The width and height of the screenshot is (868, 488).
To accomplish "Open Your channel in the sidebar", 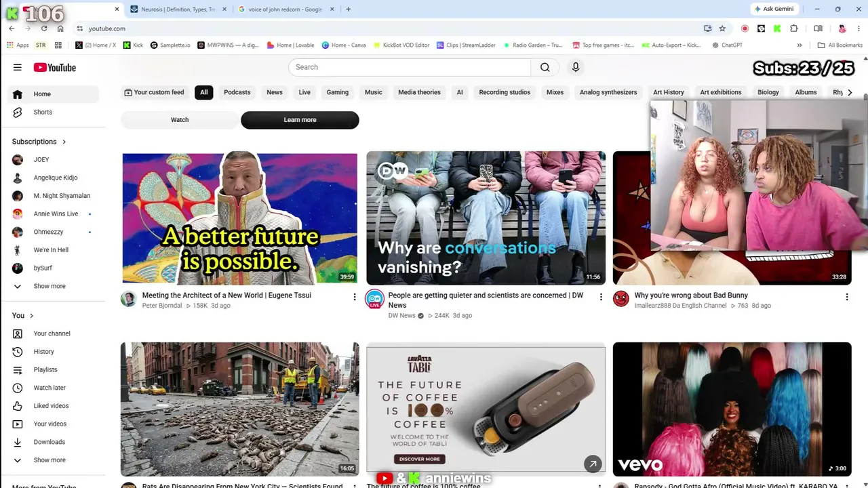I will coord(54,333).
